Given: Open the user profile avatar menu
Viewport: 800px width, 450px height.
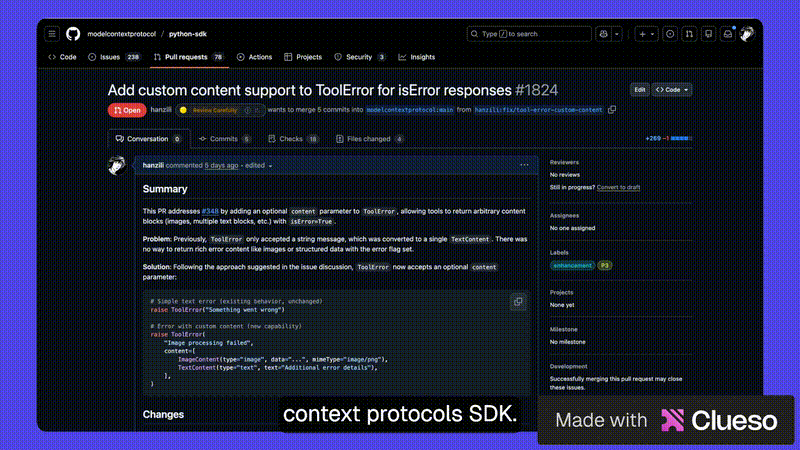Looking at the screenshot, I should click(x=747, y=34).
